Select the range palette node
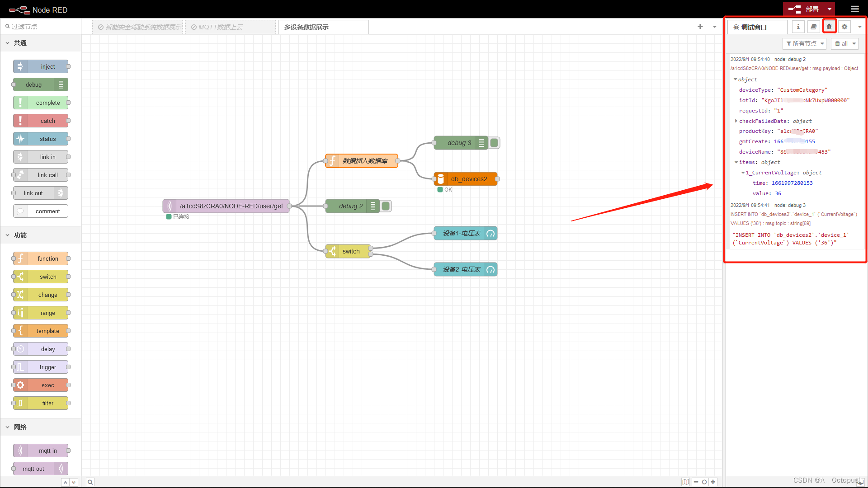The width and height of the screenshot is (868, 488). tap(41, 313)
